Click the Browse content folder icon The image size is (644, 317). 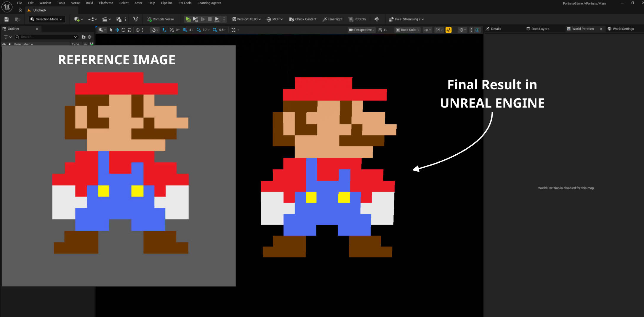(x=17, y=19)
